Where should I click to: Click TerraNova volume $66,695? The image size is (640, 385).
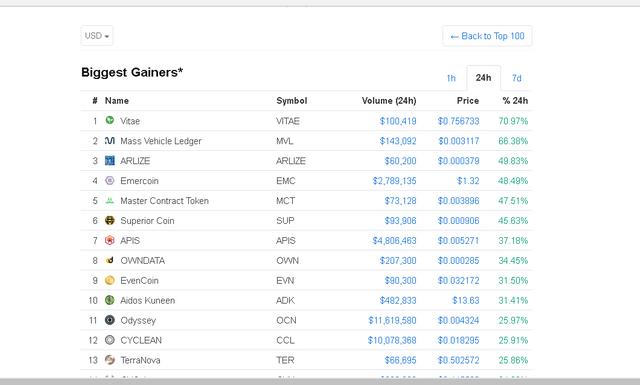point(400,361)
